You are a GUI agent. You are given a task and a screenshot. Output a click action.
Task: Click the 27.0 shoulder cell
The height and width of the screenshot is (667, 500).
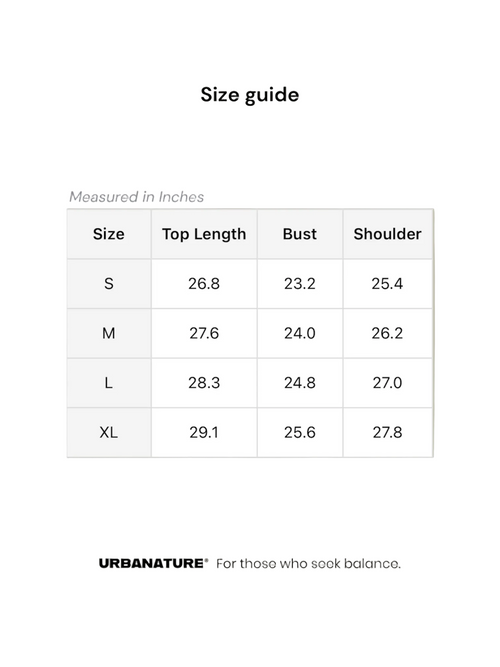388,383
